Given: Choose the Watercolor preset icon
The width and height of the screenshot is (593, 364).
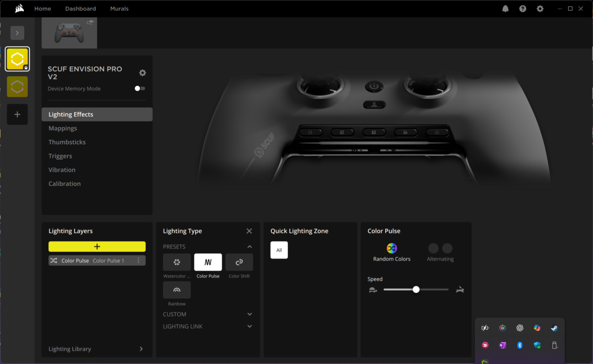Looking at the screenshot, I should (177, 262).
